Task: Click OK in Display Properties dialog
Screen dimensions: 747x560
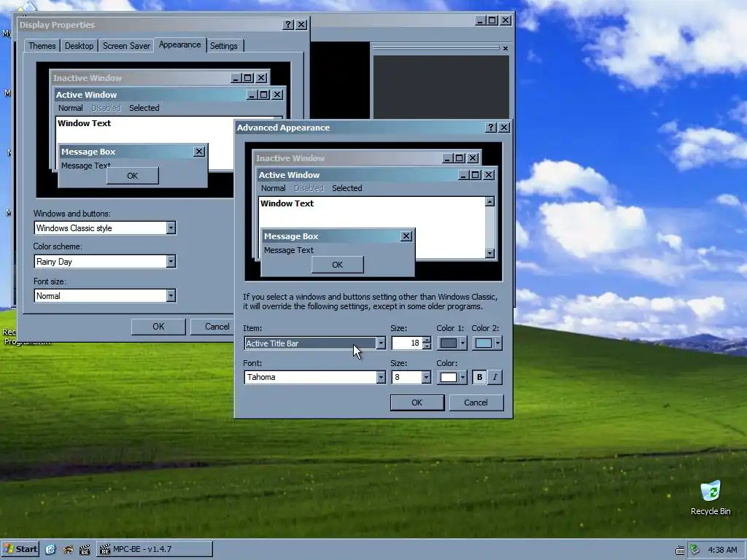Action: point(158,327)
